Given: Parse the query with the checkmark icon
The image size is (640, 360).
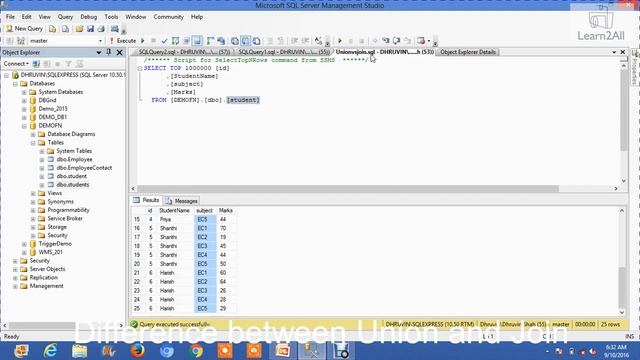Looking at the screenshot, I should tap(164, 41).
